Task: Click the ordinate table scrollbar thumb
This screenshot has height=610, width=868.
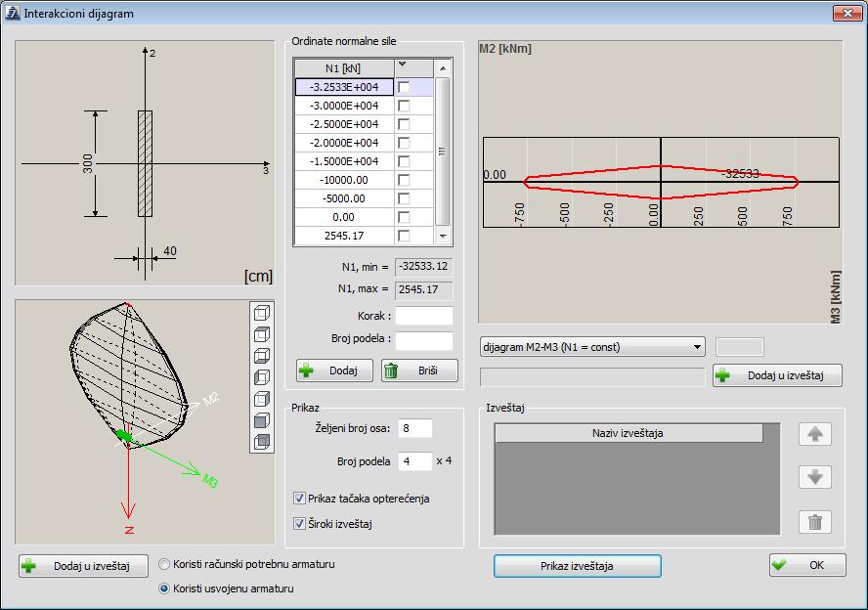Action: 442,152
